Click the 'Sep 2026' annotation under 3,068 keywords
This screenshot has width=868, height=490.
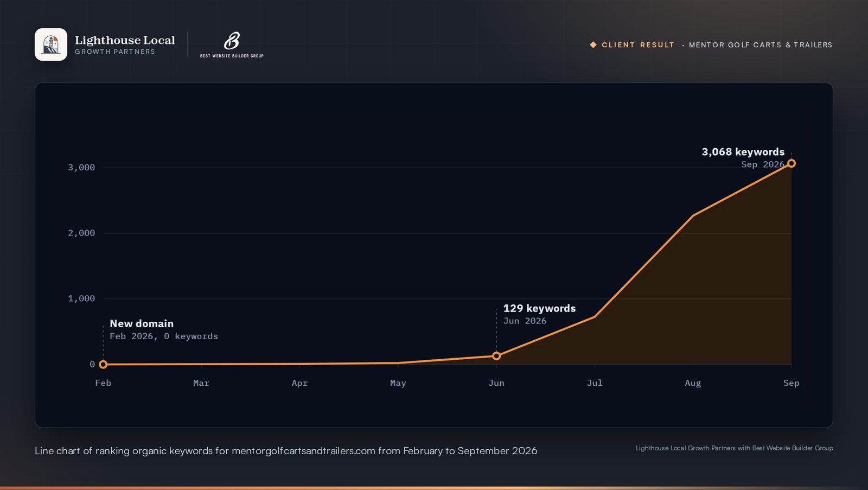[x=763, y=164]
